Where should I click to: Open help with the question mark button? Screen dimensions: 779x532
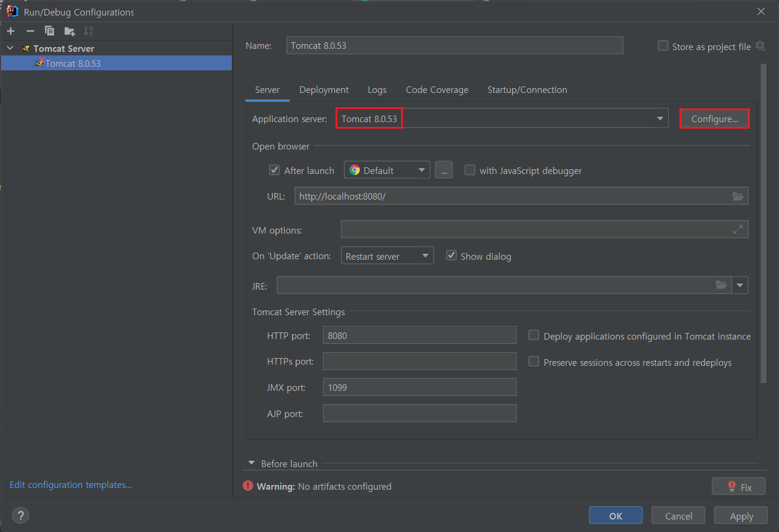coord(20,515)
